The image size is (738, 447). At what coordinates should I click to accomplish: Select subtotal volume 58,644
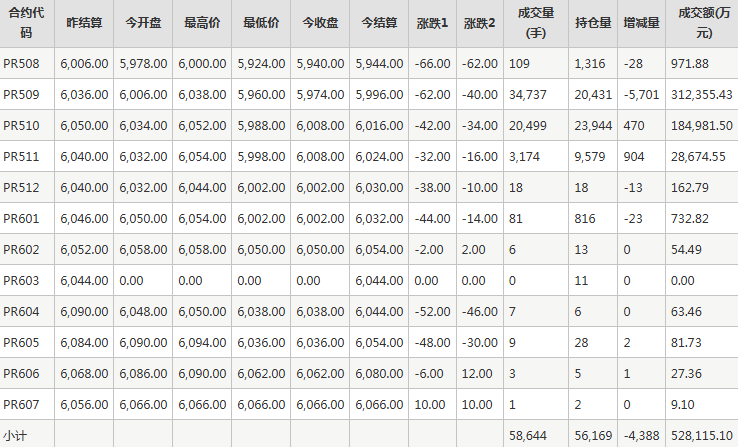[528, 436]
